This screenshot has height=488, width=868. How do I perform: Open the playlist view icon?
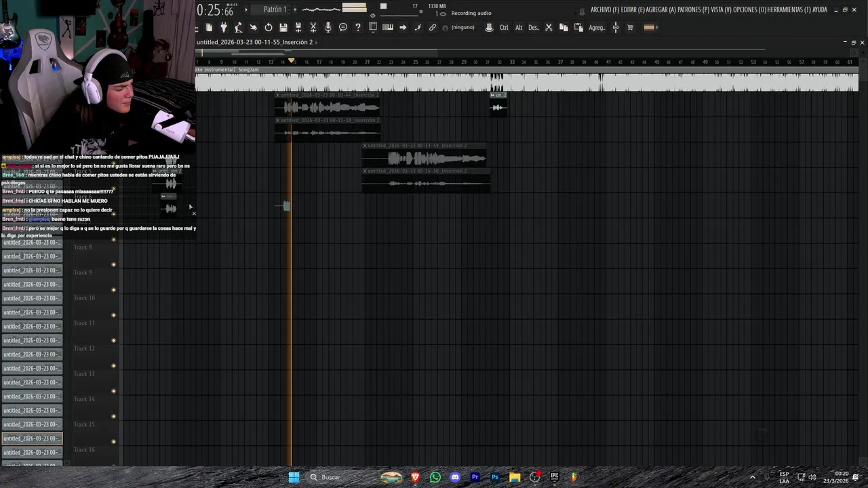[373, 28]
